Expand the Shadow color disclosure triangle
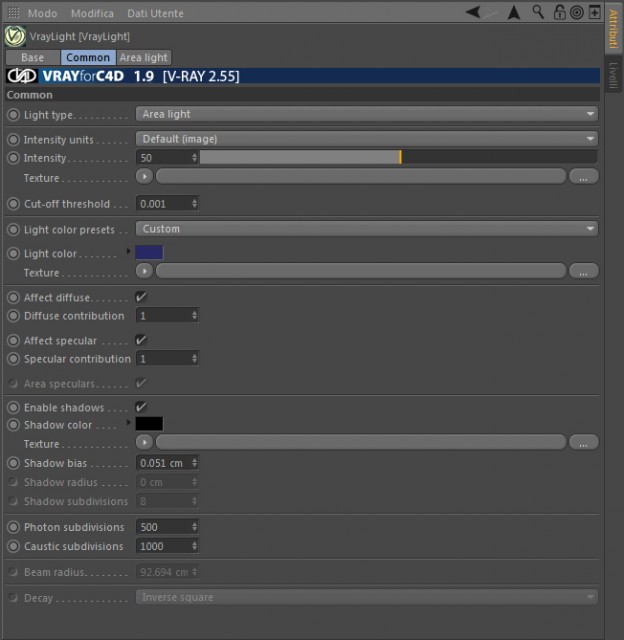The width and height of the screenshot is (624, 640). pyautogui.click(x=128, y=422)
